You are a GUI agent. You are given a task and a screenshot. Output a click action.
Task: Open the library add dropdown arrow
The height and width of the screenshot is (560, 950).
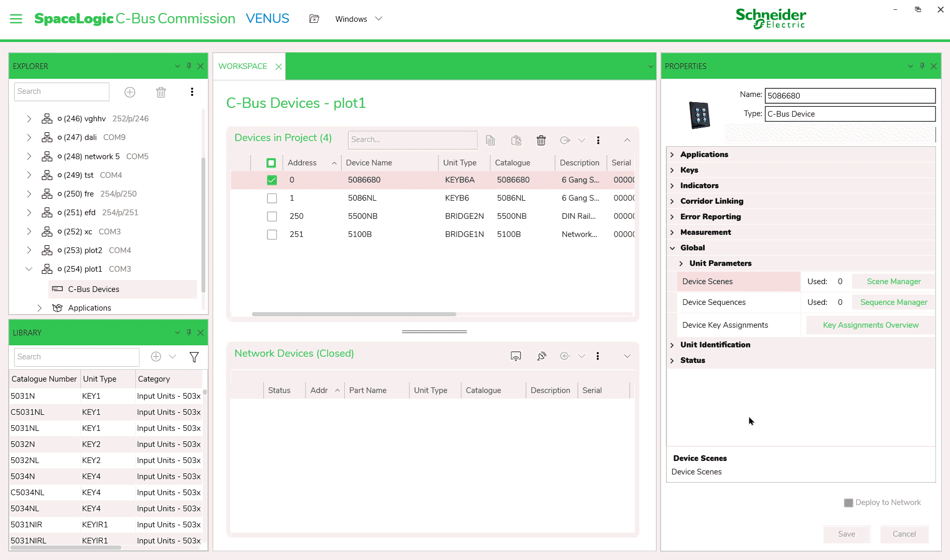pyautogui.click(x=173, y=357)
